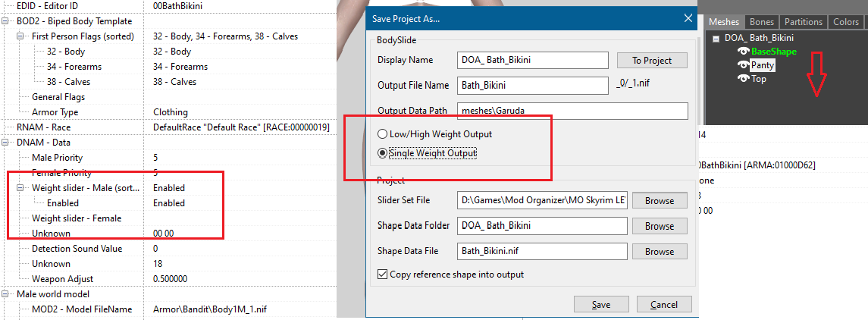Collapse DOA_ Bath_Bikini mesh tree node
The width and height of the screenshot is (868, 320).
[x=716, y=39]
